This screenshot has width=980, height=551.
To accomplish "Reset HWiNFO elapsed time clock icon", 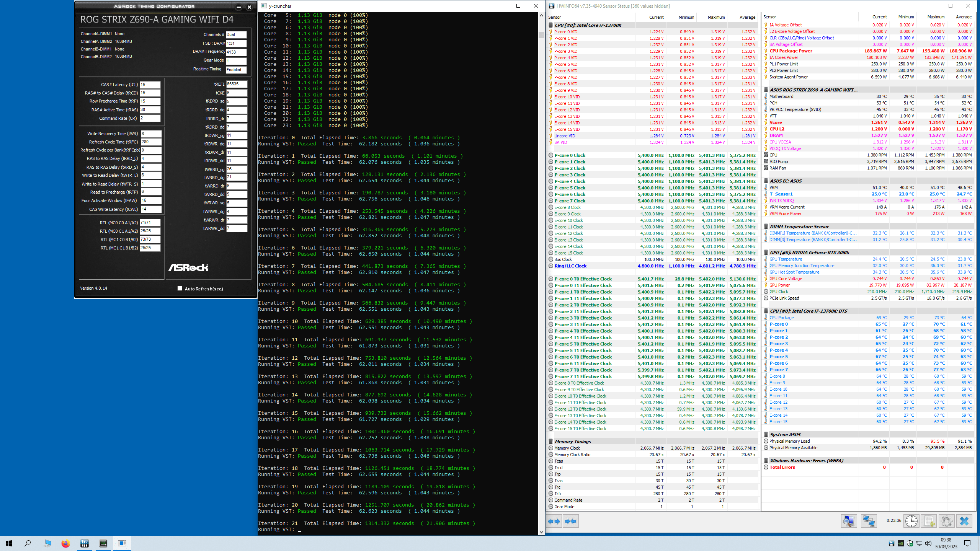I will pos(911,521).
